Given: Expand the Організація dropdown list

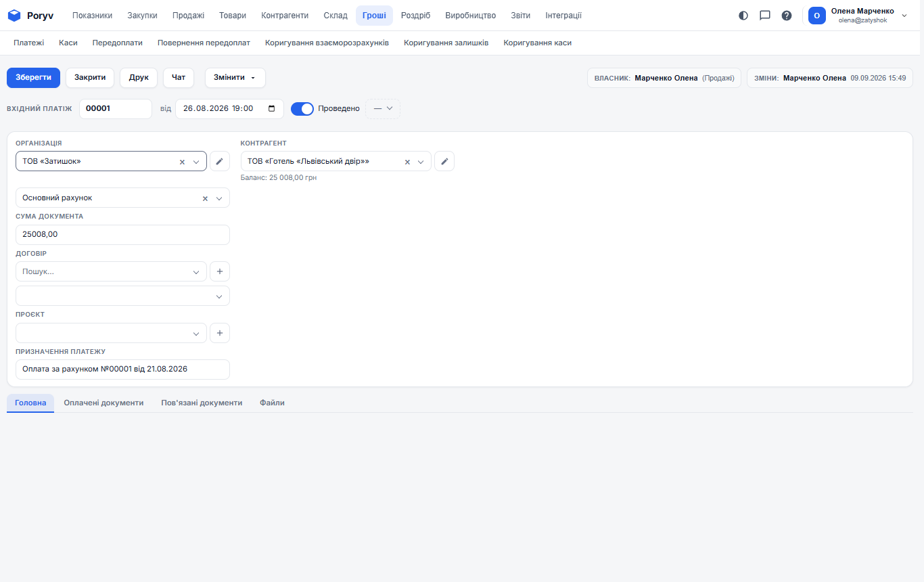Looking at the screenshot, I should [197, 162].
